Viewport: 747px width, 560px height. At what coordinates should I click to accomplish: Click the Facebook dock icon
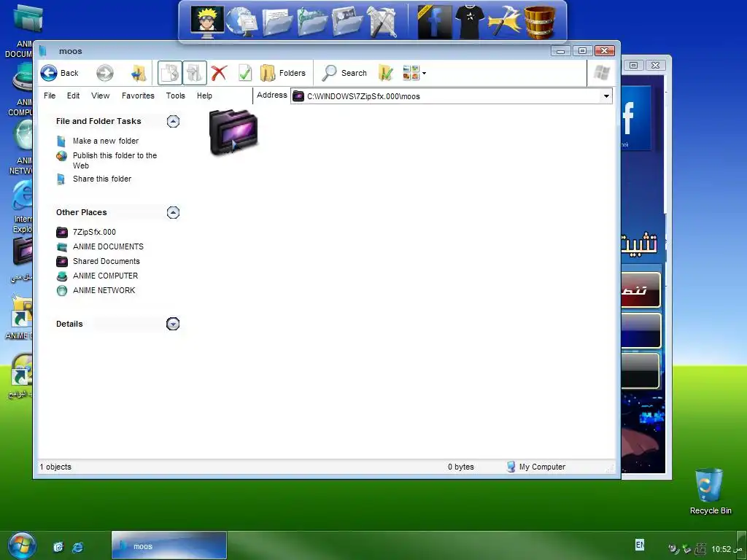(435, 22)
